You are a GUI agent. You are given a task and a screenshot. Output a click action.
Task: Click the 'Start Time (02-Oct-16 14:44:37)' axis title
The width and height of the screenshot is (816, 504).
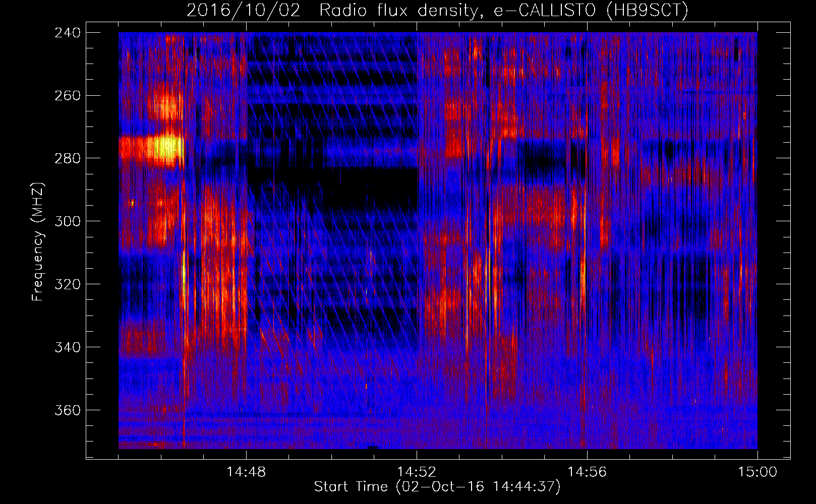click(x=437, y=487)
